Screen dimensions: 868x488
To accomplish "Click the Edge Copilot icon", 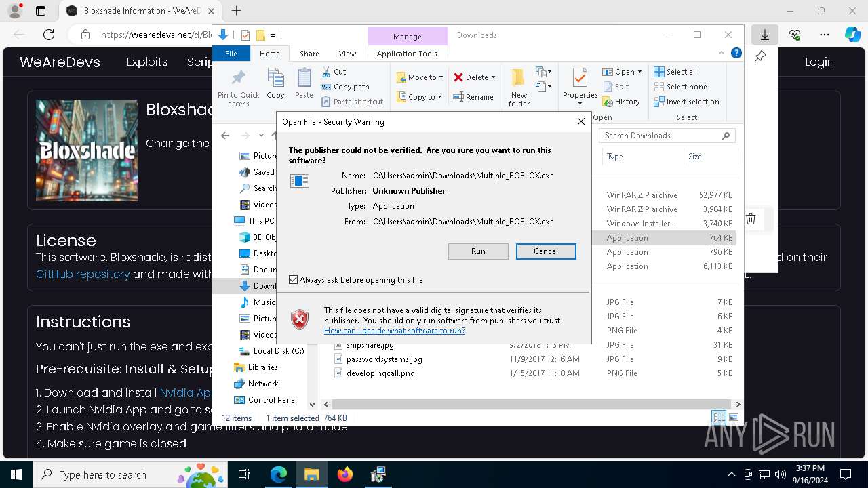I will pos(852,35).
